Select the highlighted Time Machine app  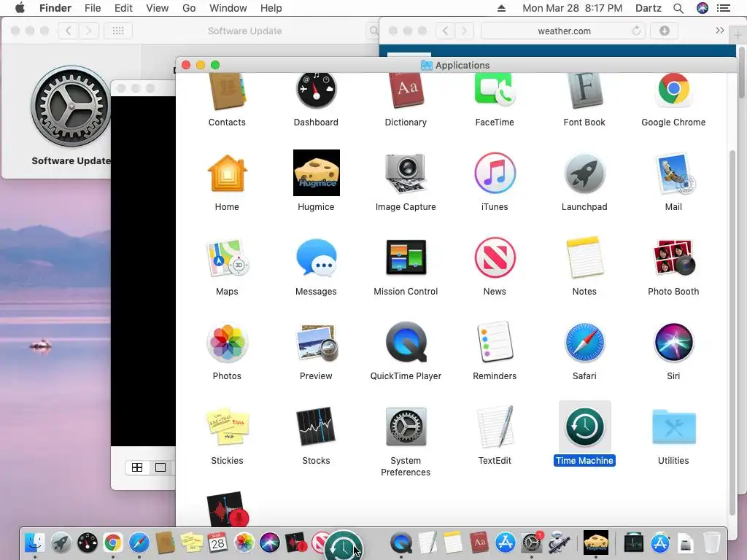coord(584,427)
